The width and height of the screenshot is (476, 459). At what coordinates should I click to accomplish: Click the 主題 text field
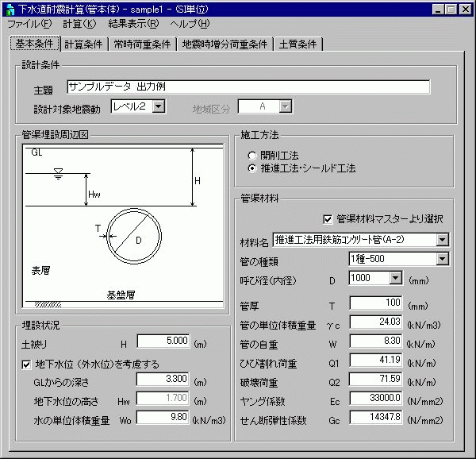click(248, 87)
